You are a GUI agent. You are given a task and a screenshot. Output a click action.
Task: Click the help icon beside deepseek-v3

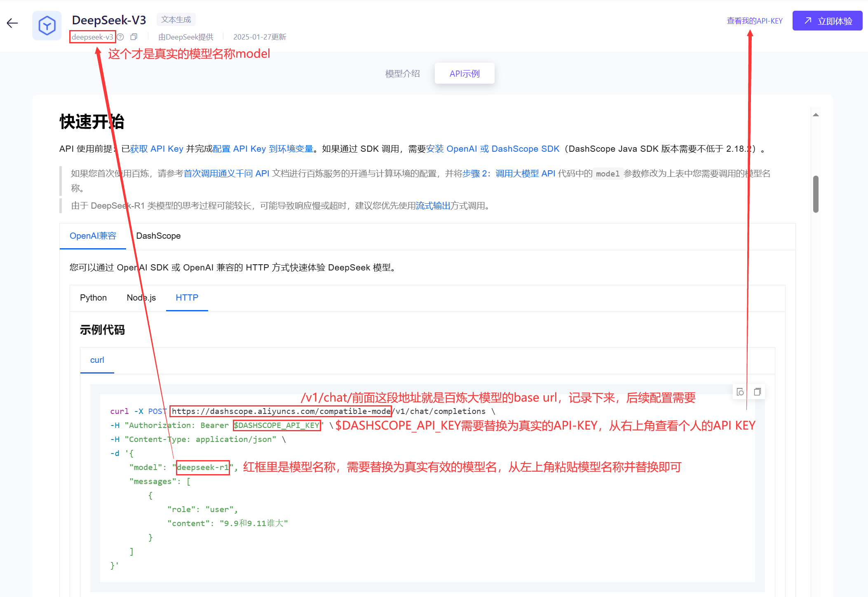(120, 37)
